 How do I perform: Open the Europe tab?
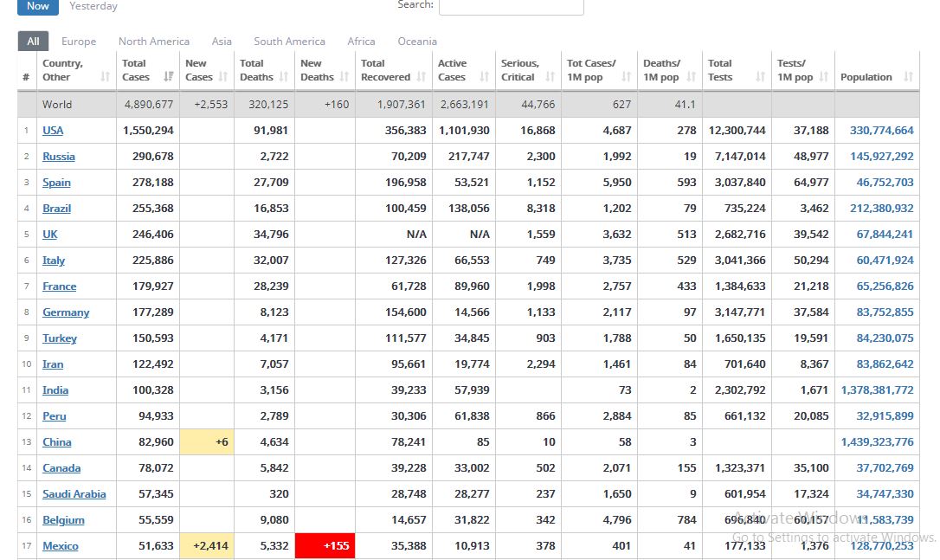(79, 42)
